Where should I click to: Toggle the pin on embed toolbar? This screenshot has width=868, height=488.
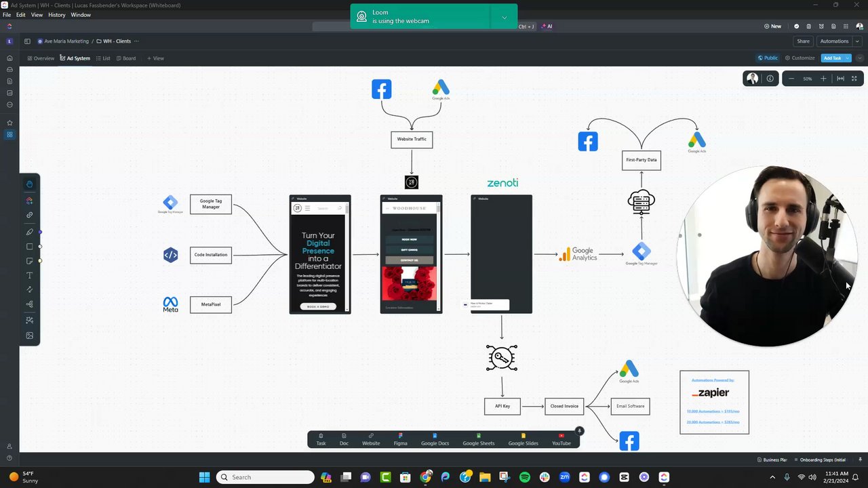click(x=579, y=430)
